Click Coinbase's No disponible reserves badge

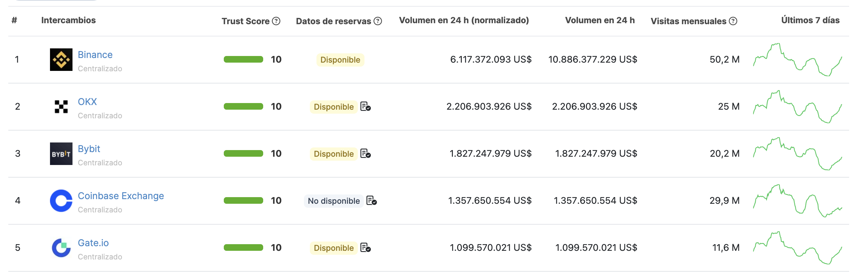(x=334, y=201)
